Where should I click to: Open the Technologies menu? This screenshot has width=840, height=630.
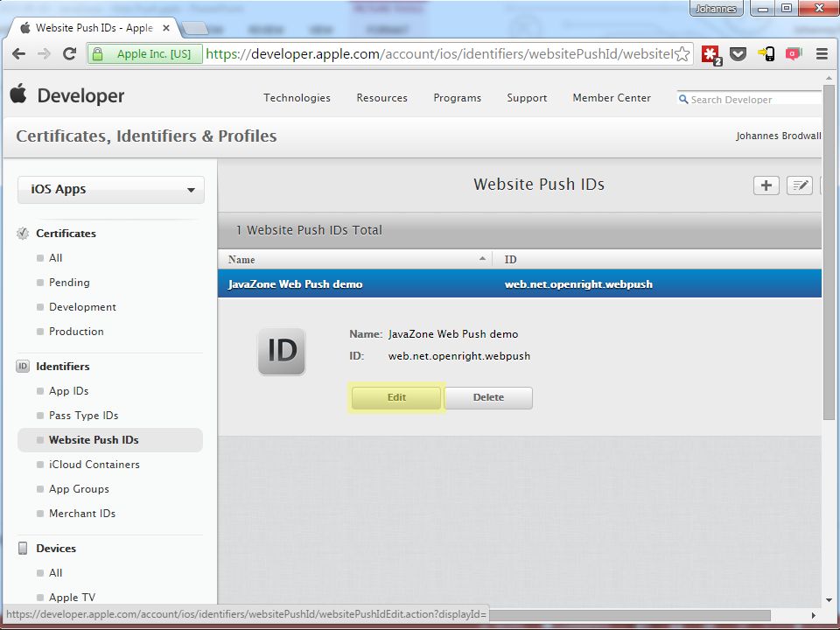297,98
